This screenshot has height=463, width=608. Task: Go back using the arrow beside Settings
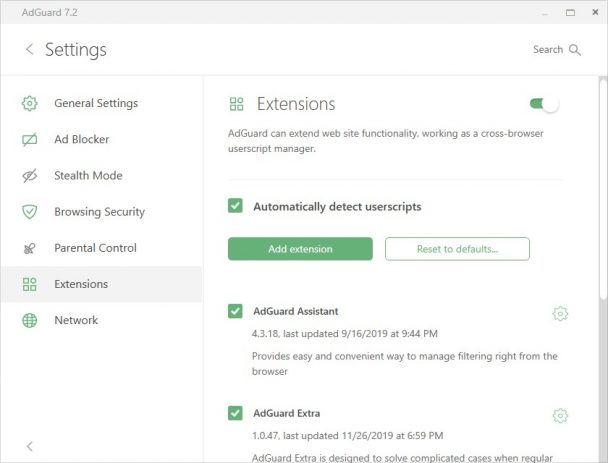pyautogui.click(x=29, y=49)
